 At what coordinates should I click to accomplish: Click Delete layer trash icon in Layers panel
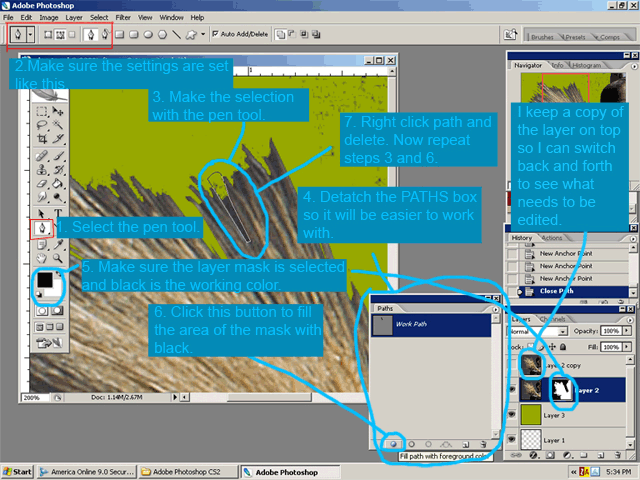(618, 455)
